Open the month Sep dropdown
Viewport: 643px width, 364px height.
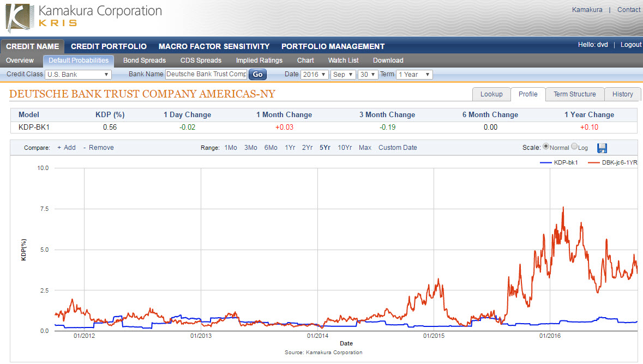pyautogui.click(x=343, y=75)
